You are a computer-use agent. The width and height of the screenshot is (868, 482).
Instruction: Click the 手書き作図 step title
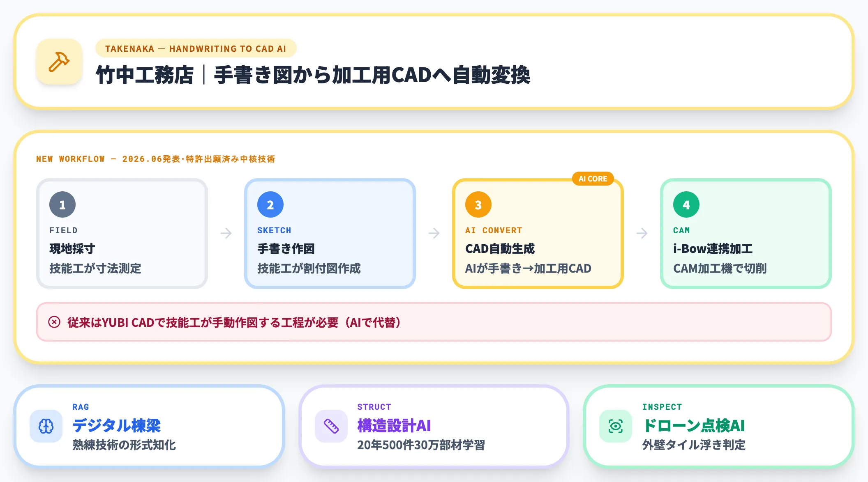pyautogui.click(x=286, y=248)
